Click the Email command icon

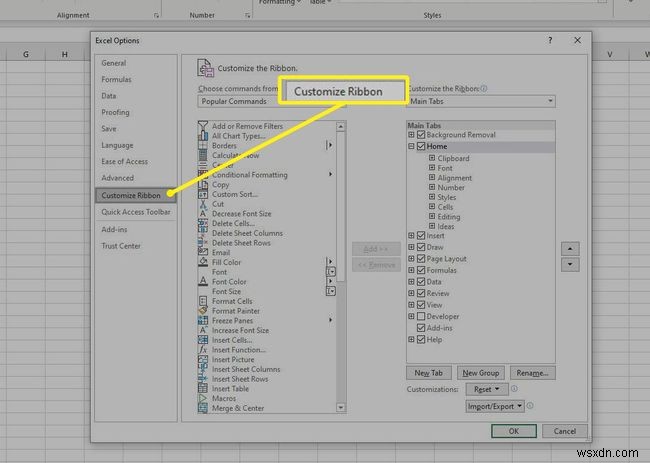(203, 252)
